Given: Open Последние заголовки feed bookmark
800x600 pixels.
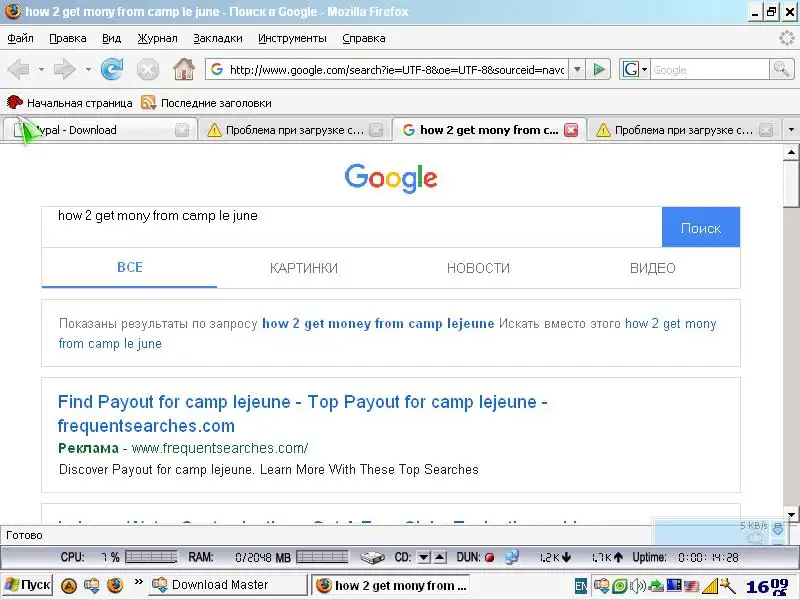Looking at the screenshot, I should click(206, 103).
